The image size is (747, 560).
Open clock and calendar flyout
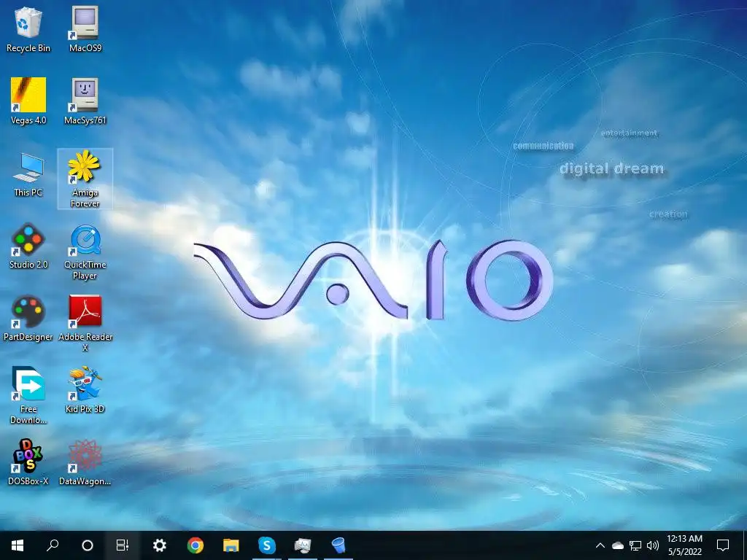[684, 545]
